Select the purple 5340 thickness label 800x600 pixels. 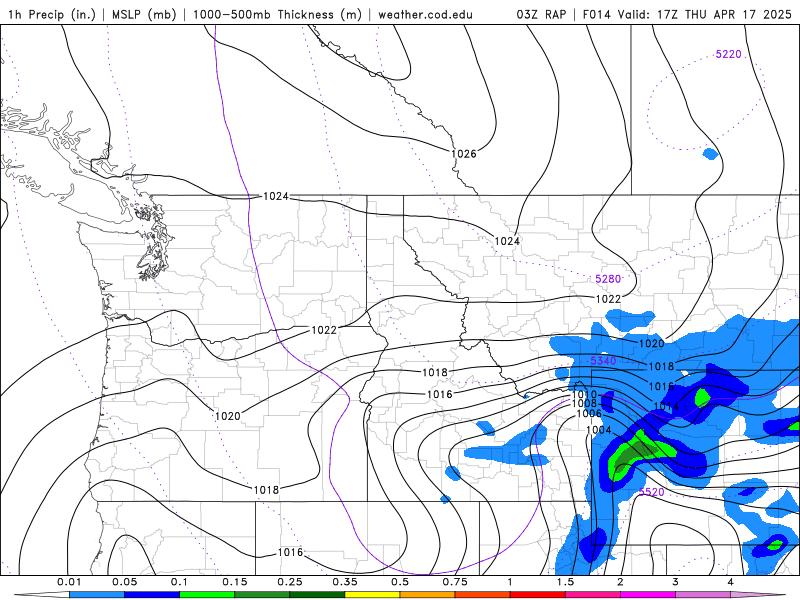[x=603, y=361]
